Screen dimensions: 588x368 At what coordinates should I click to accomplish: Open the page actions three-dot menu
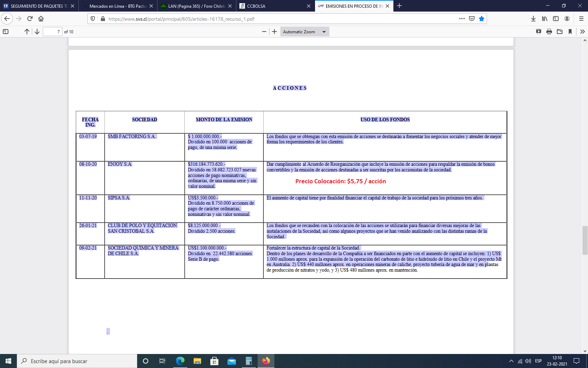[x=462, y=19]
